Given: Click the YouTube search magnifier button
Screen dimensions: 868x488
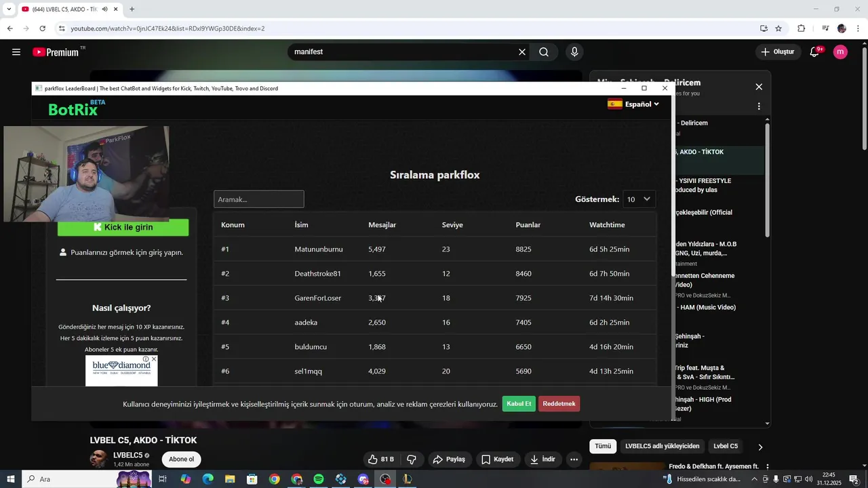Looking at the screenshot, I should coord(544,52).
